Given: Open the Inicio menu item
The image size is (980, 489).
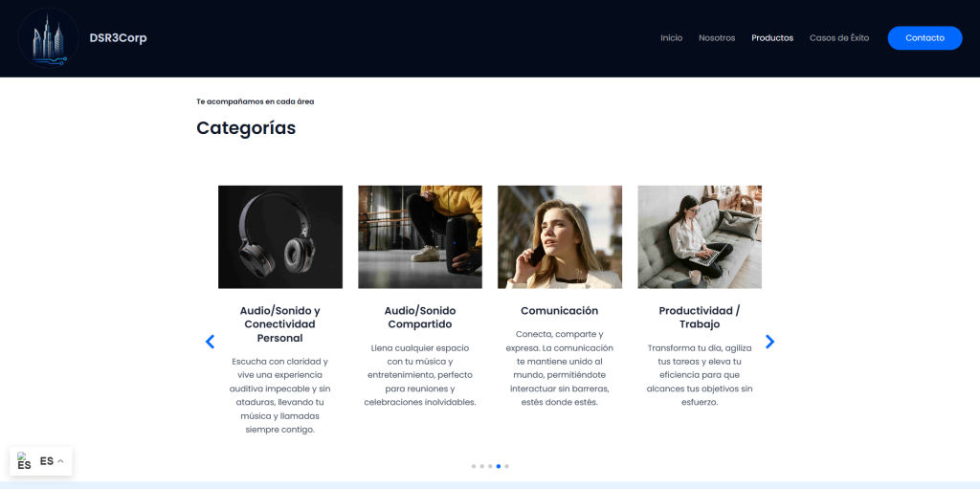Looking at the screenshot, I should tap(671, 38).
